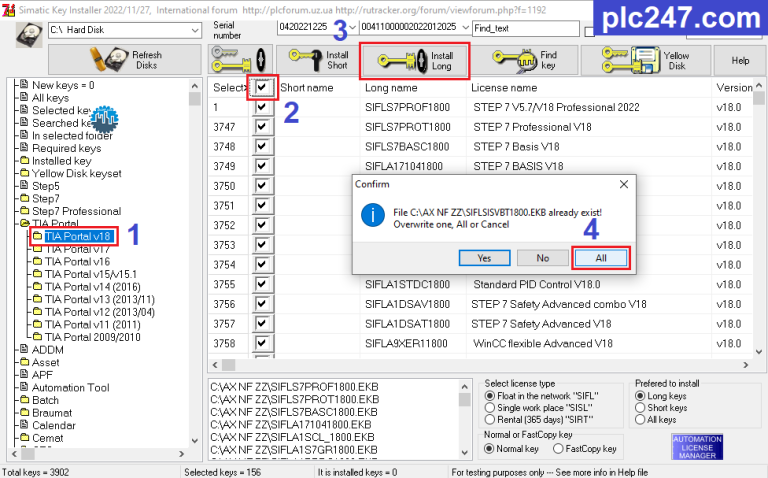Click C:\AX NF ZZ\SIFLS7BASC1800.EKB entry
This screenshot has width=768, height=478.
[x=294, y=412]
